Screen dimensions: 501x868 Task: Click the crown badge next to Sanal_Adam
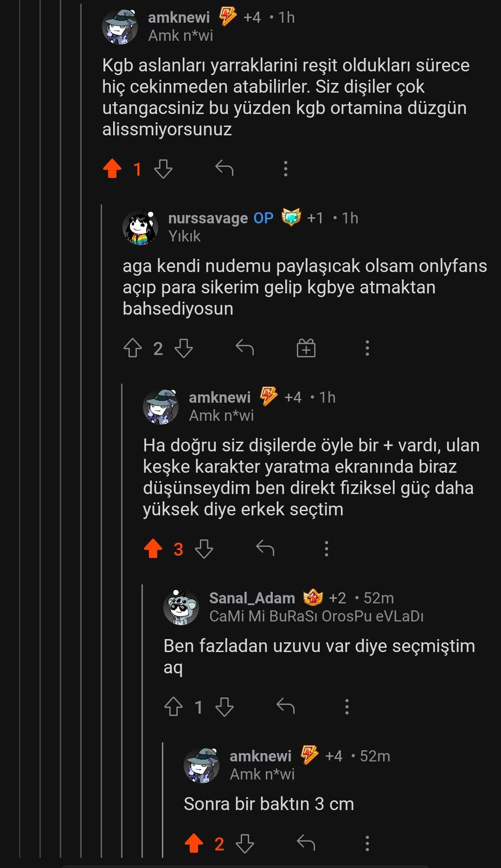click(313, 598)
